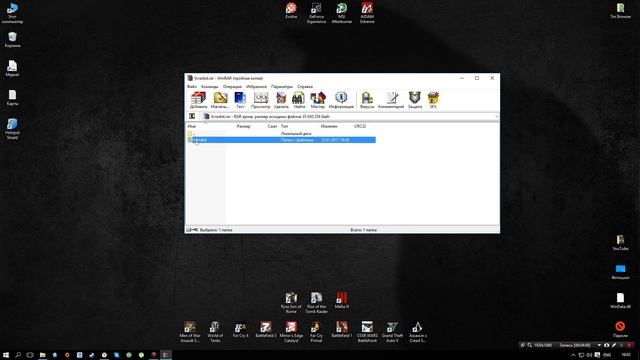Select the Men of War Assault Squad shortcut

pyautogui.click(x=190, y=332)
